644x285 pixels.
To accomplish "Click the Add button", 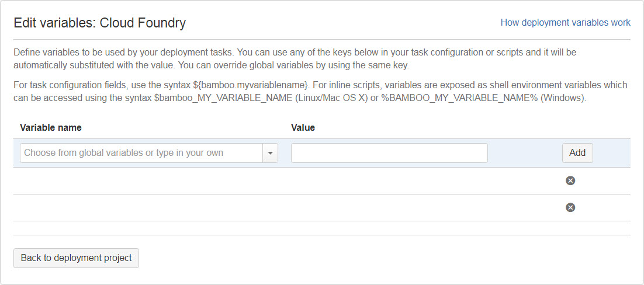I will coord(577,153).
